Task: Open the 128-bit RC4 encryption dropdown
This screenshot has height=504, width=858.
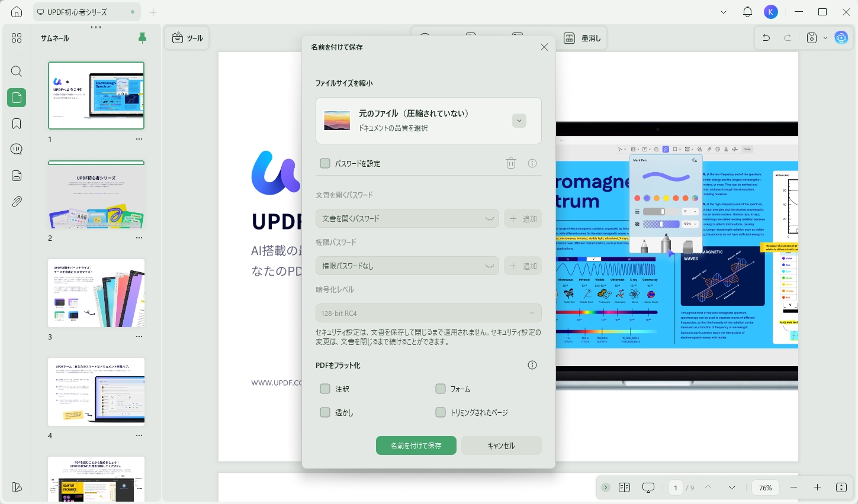Action: click(x=429, y=313)
